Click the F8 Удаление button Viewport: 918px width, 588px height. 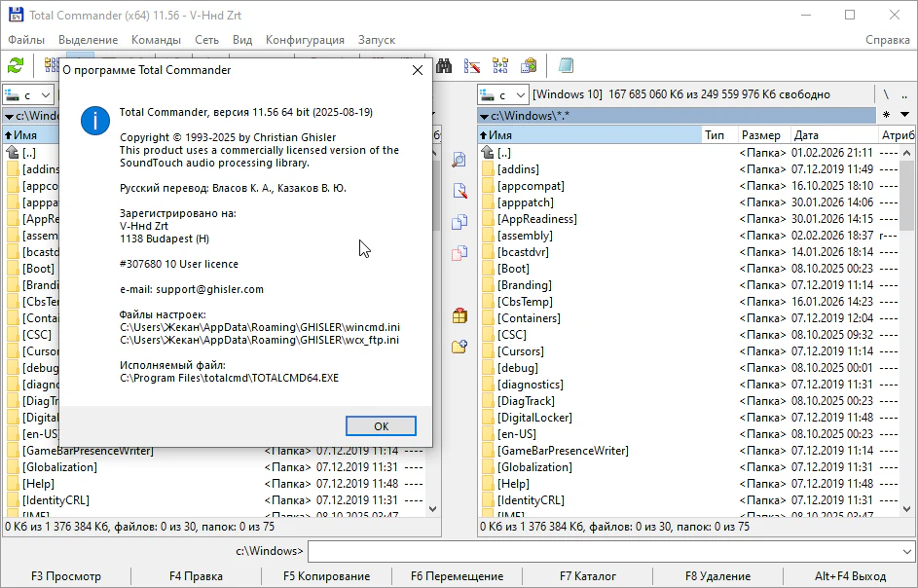(717, 576)
